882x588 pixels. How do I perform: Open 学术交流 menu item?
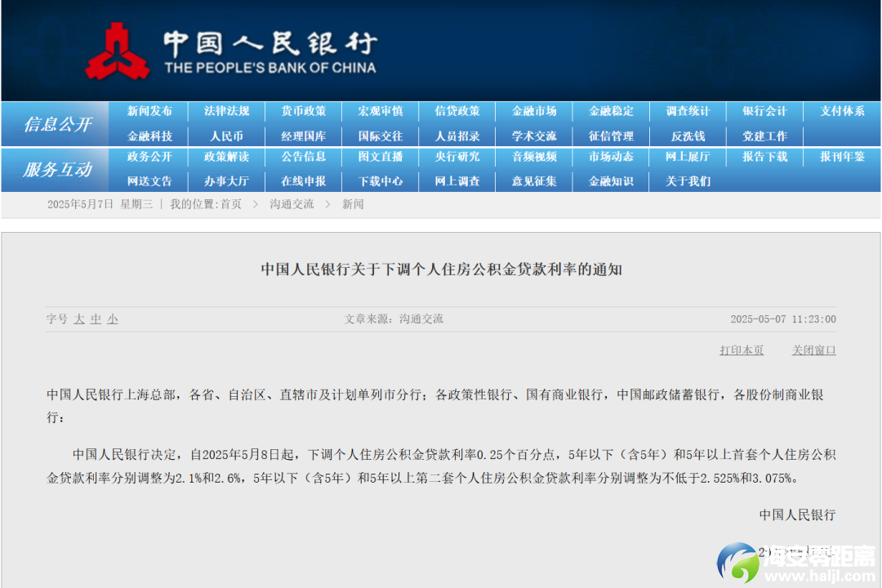point(534,136)
